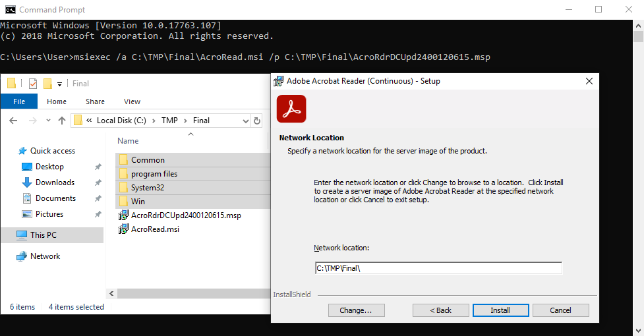644x336 pixels.
Task: Select the System32 folder
Action: (192, 188)
